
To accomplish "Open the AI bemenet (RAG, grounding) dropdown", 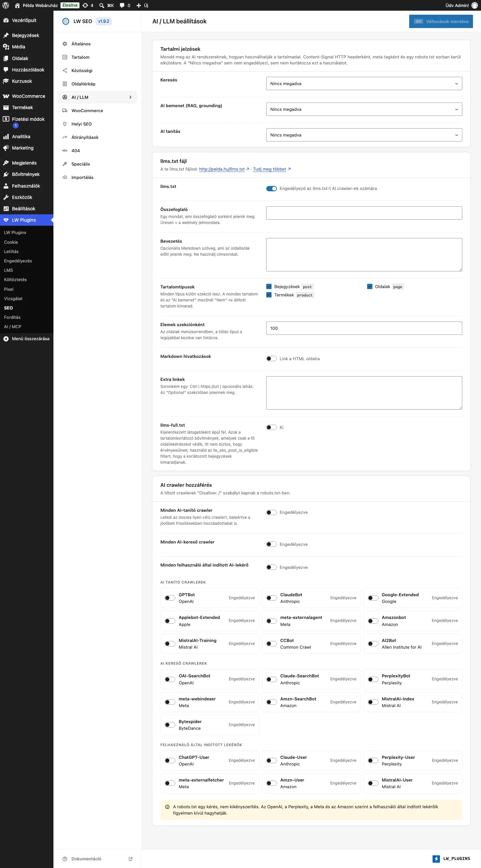I will pyautogui.click(x=364, y=109).
